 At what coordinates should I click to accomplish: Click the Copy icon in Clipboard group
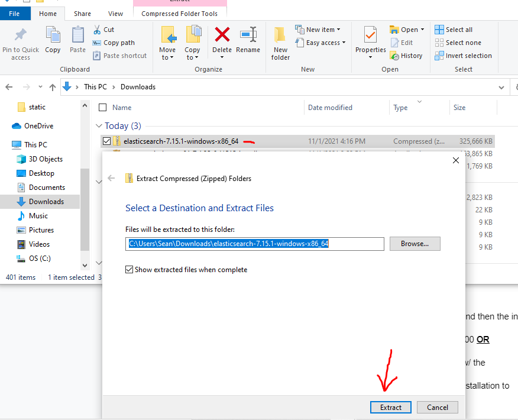click(53, 35)
